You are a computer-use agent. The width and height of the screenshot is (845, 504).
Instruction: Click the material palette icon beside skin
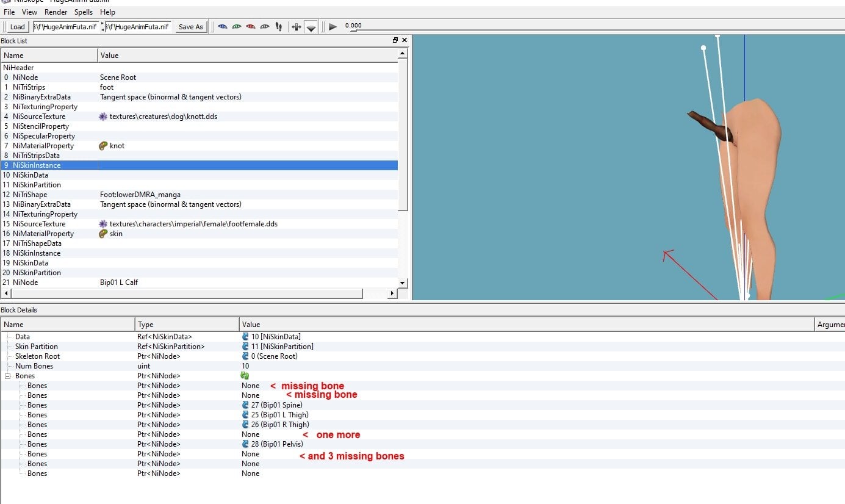click(103, 234)
